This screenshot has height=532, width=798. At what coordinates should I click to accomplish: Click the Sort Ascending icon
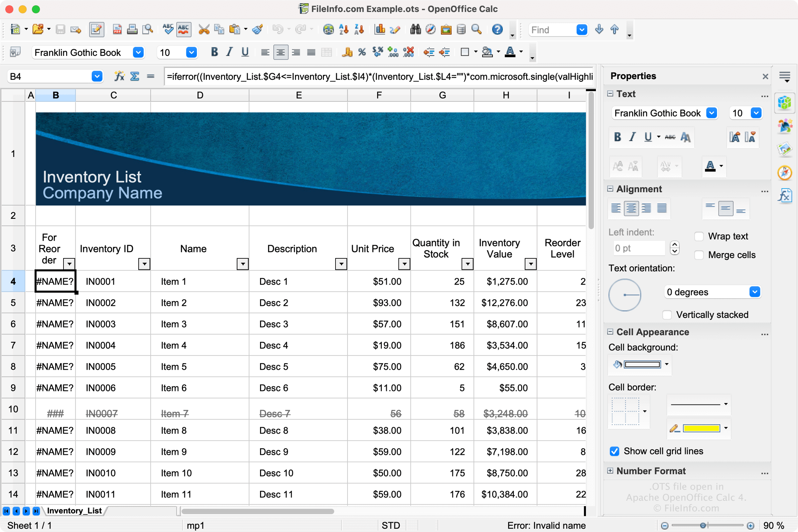[x=344, y=30]
